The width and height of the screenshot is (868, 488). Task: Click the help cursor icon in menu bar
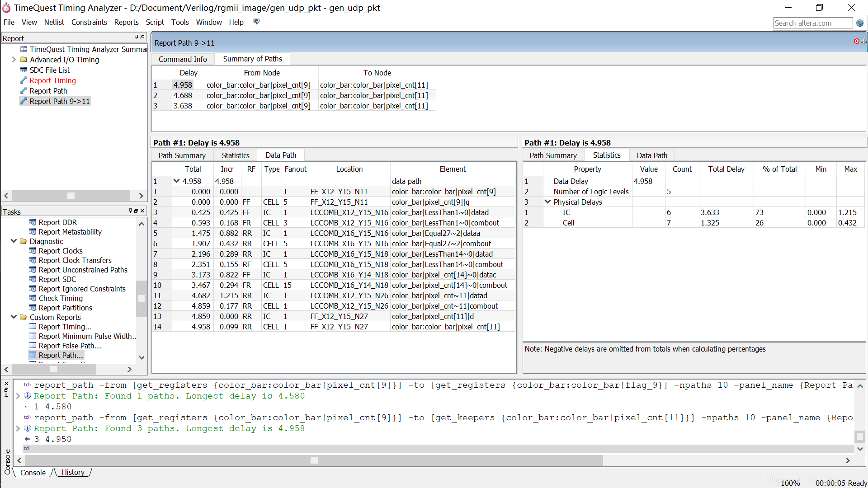click(256, 22)
